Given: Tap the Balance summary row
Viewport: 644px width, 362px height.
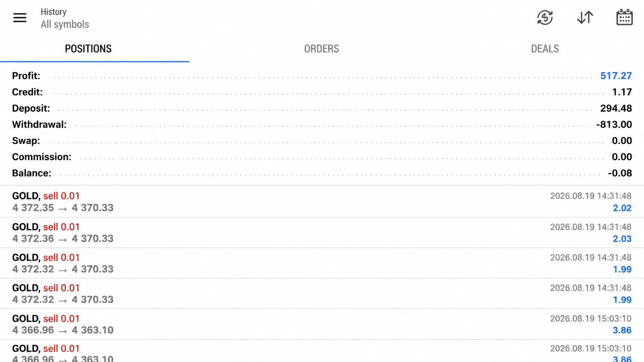Looking at the screenshot, I should 322,173.
